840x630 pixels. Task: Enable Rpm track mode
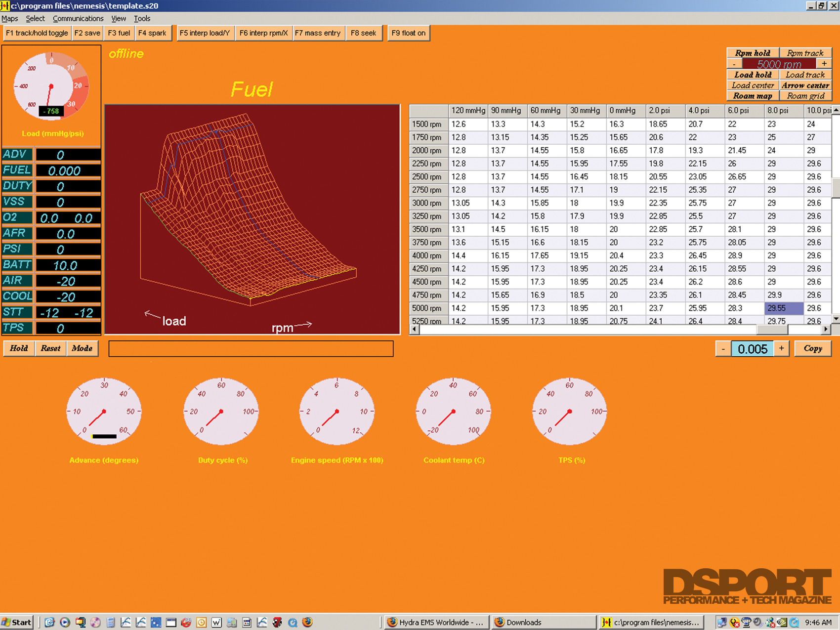pyautogui.click(x=805, y=53)
